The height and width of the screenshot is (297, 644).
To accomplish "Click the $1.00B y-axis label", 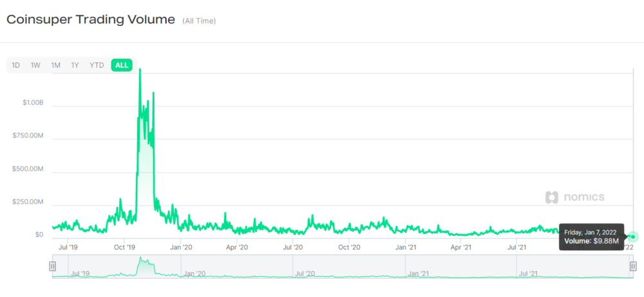I will 33,102.
